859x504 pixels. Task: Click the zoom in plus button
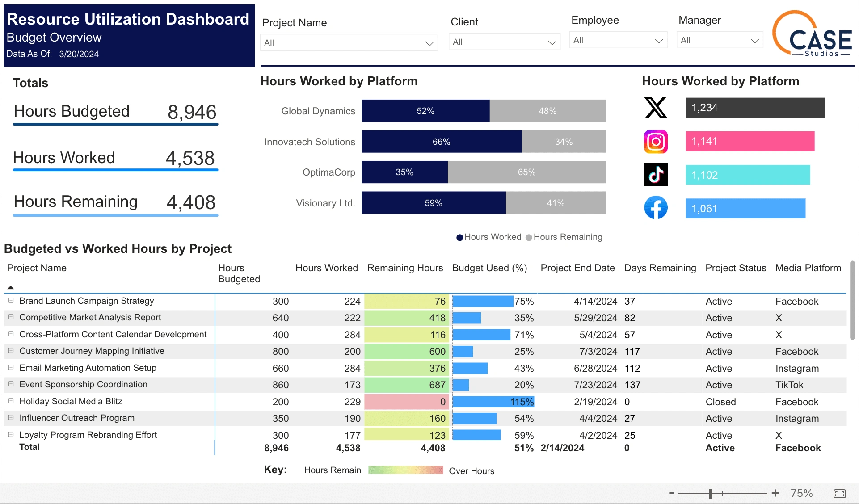tap(775, 493)
